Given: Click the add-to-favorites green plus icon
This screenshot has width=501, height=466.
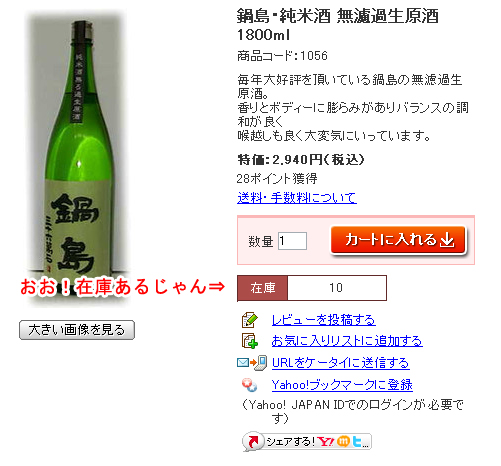Looking at the screenshot, I should coord(250,341).
